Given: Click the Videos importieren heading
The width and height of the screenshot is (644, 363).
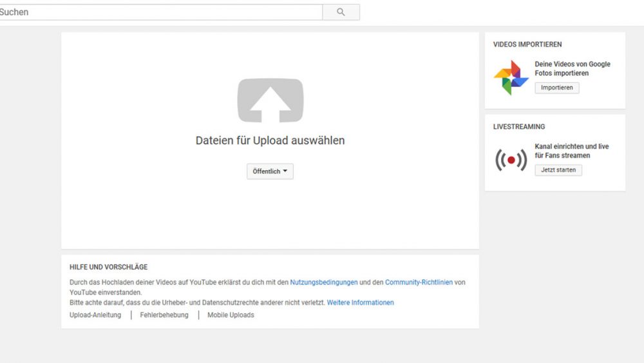Looking at the screenshot, I should (527, 44).
